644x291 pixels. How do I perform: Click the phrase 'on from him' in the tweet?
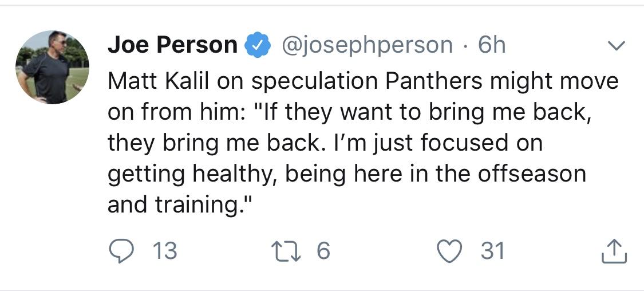pos(176,112)
